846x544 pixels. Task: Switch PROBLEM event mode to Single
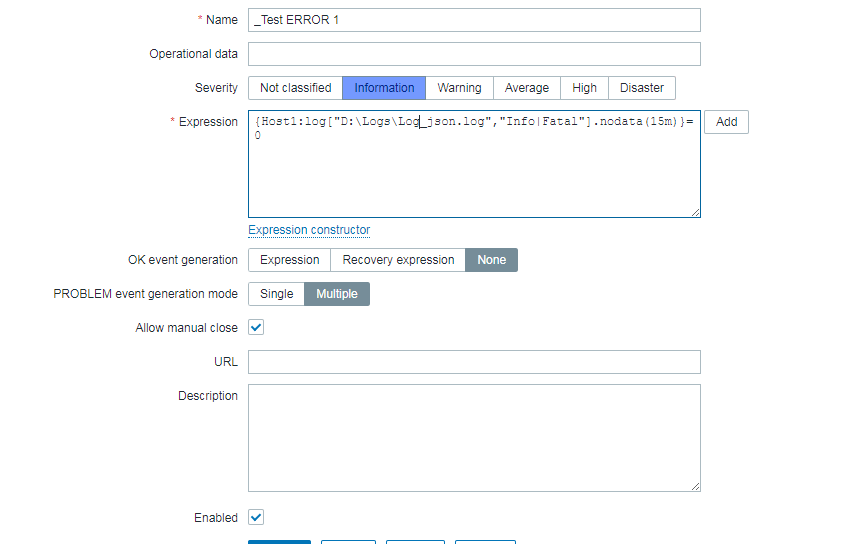(x=276, y=294)
